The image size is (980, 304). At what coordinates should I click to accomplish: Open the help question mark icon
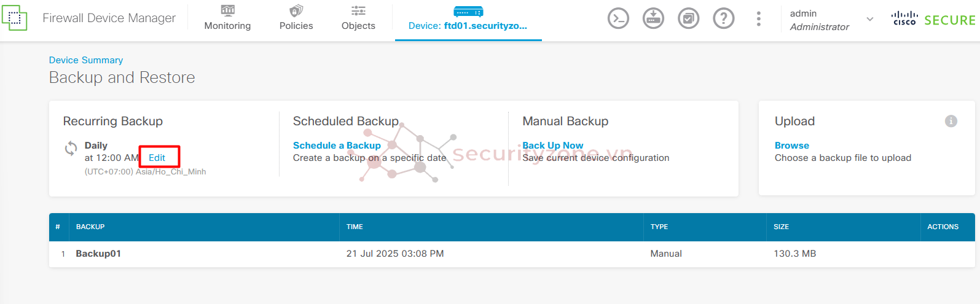[x=724, y=18]
